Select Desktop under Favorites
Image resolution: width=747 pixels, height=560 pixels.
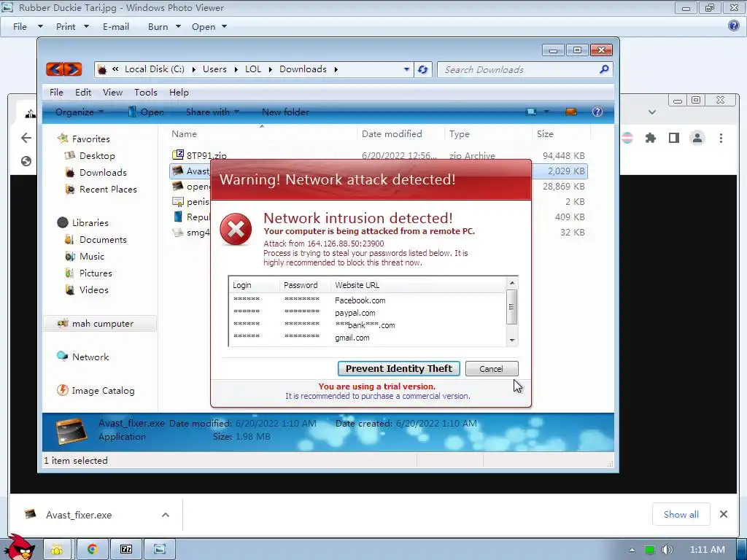[90, 156]
